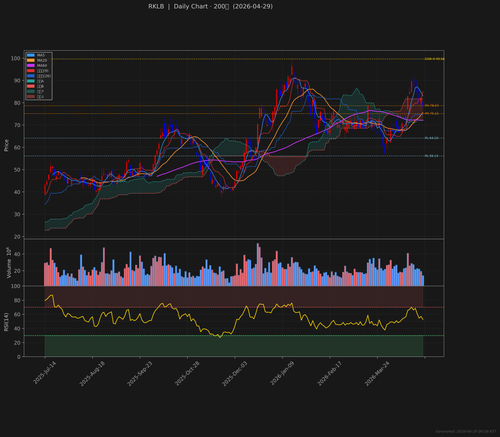The width and height of the screenshot is (500, 437).
Task: Click the 80 tick on the RSI axis
Action: click(x=17, y=301)
